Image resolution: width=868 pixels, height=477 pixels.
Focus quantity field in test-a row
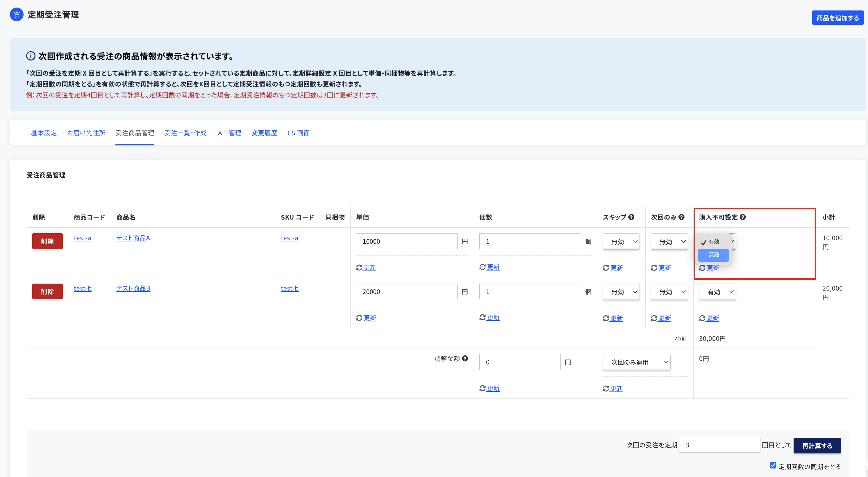tap(530, 241)
